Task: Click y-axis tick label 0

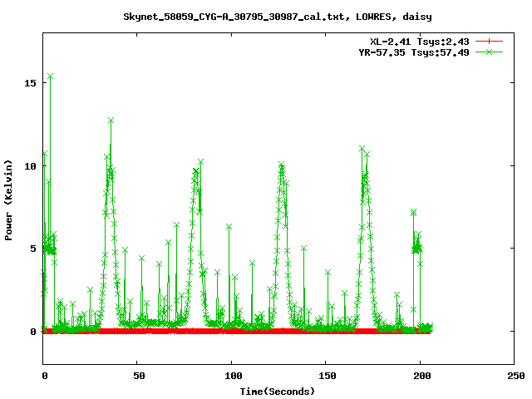Action: [x=33, y=332]
